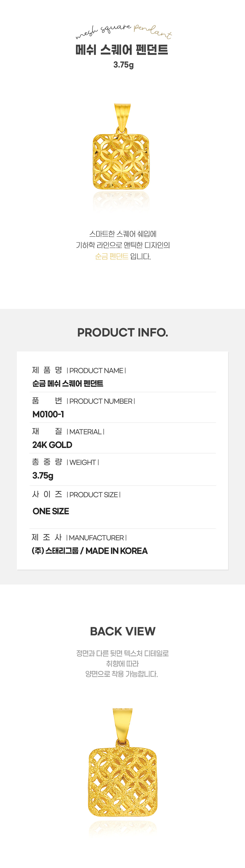Click the MANUFACTURER label
245x868 pixels.
[x=97, y=538]
